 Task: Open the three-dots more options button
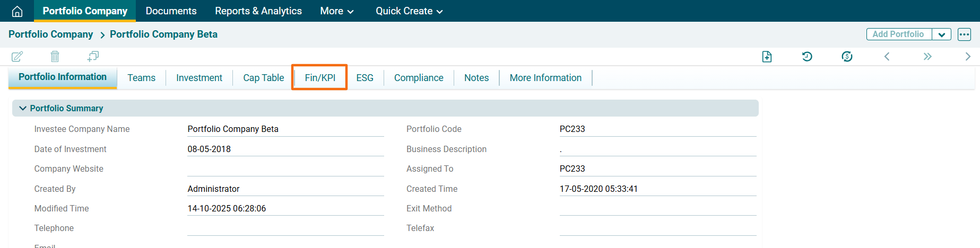click(964, 34)
